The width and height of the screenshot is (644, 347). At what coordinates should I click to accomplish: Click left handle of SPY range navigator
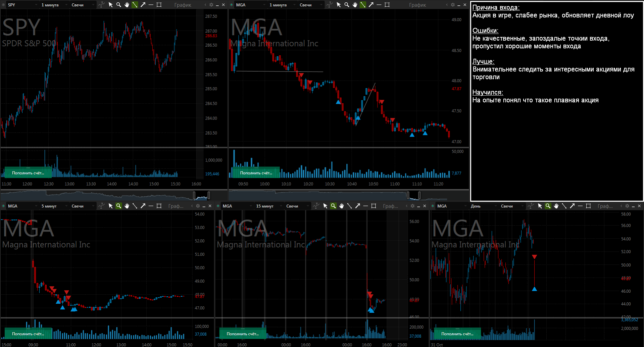[194, 195]
